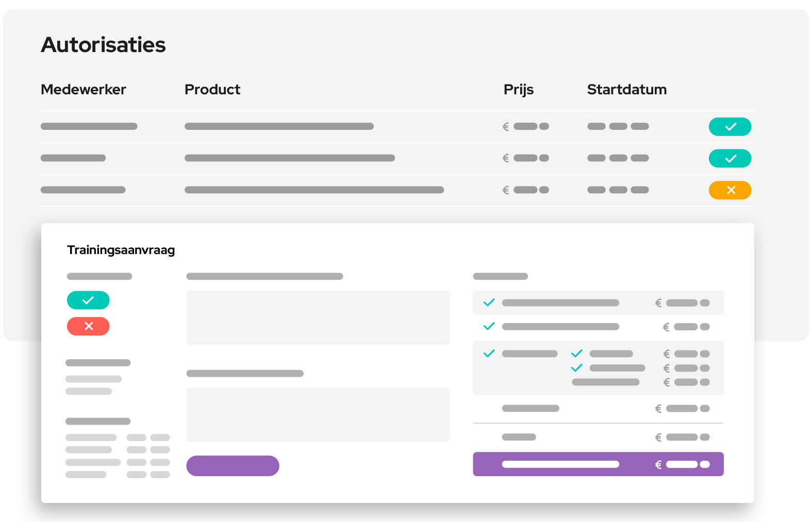Sort by the Prijs column header

[518, 90]
